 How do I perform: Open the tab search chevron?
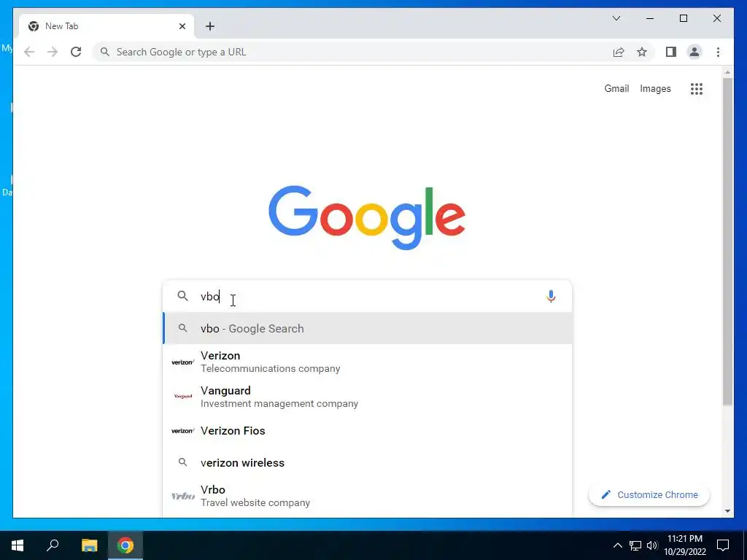point(616,18)
